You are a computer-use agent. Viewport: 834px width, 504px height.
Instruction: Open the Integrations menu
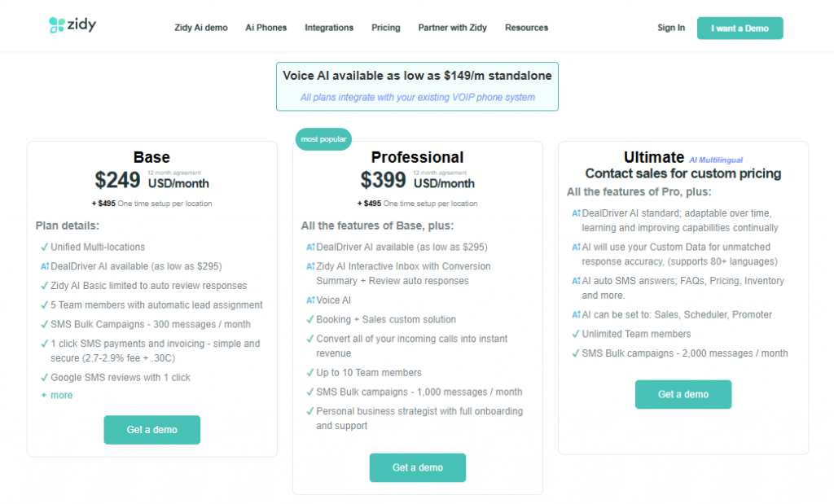pos(329,28)
